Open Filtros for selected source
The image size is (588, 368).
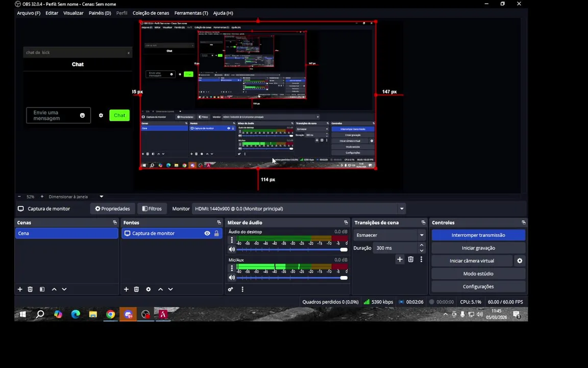click(x=152, y=209)
